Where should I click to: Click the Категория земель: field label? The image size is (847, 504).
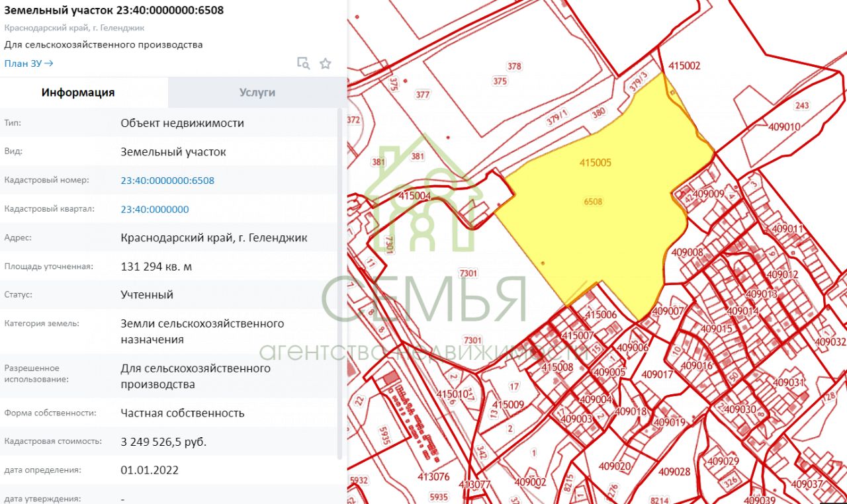42,323
